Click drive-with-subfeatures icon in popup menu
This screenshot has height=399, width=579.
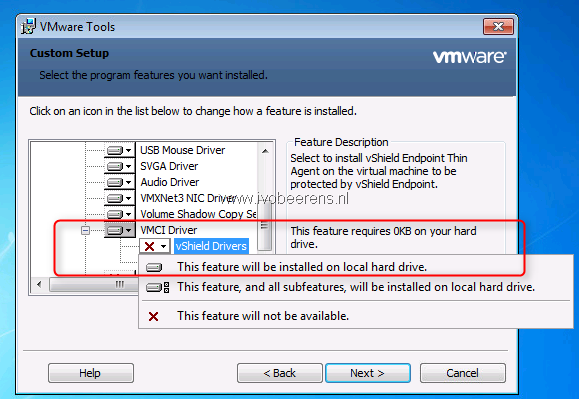pos(158,287)
